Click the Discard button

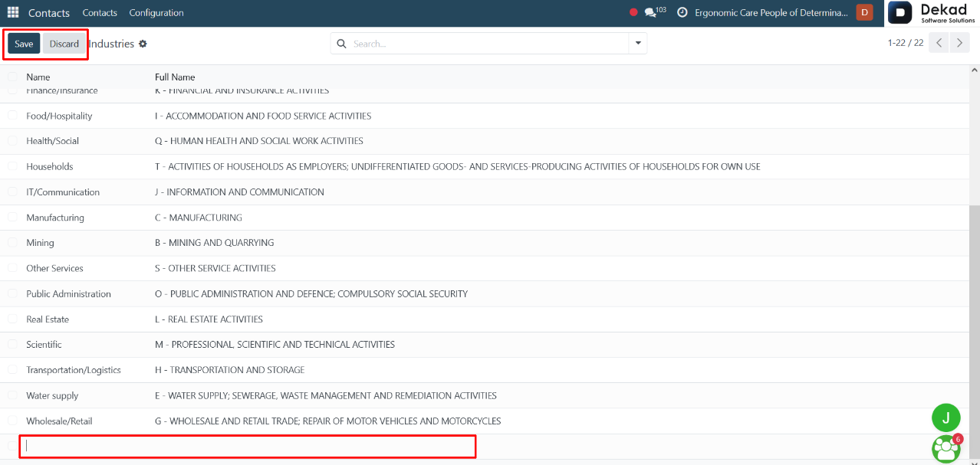[x=64, y=44]
